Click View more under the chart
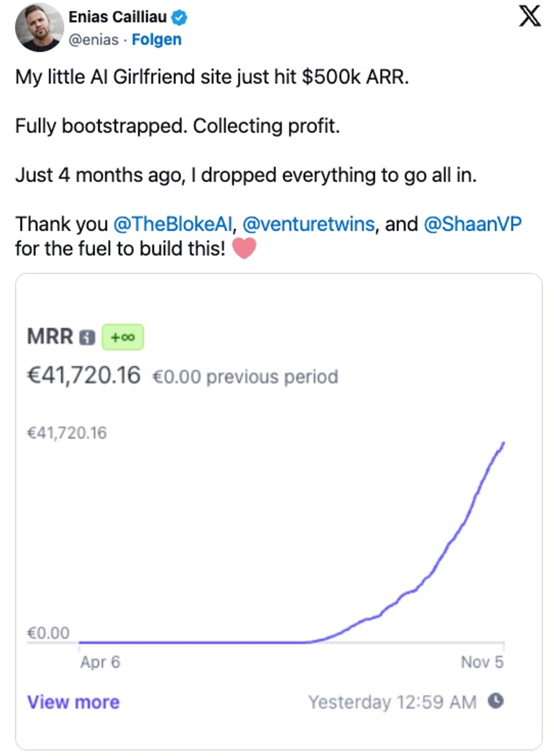This screenshot has width=554, height=756. point(73,702)
